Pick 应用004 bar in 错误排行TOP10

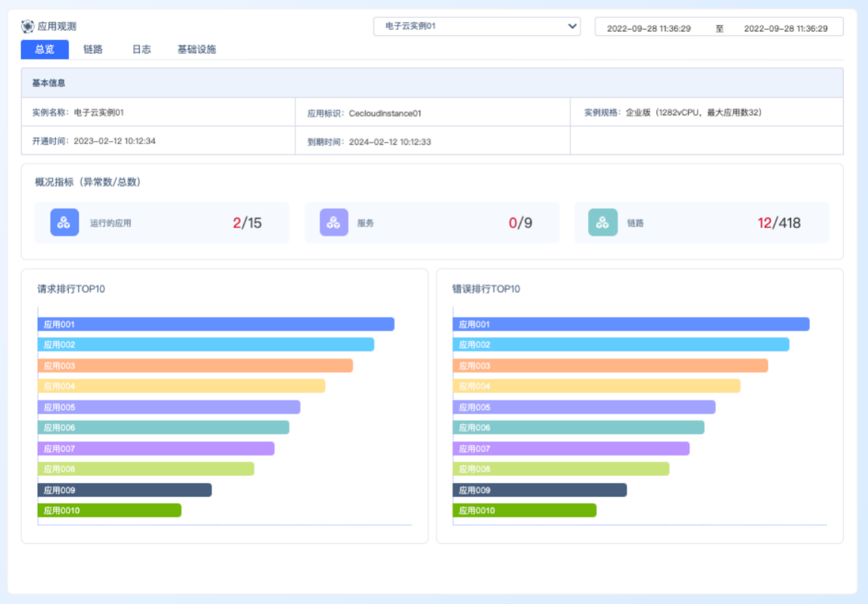(x=597, y=386)
